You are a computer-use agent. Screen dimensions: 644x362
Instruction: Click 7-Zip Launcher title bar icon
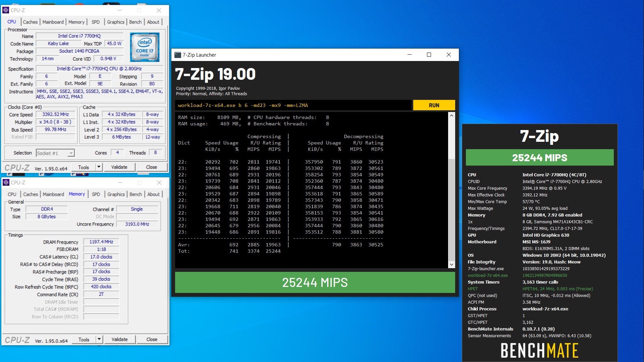[x=178, y=55]
